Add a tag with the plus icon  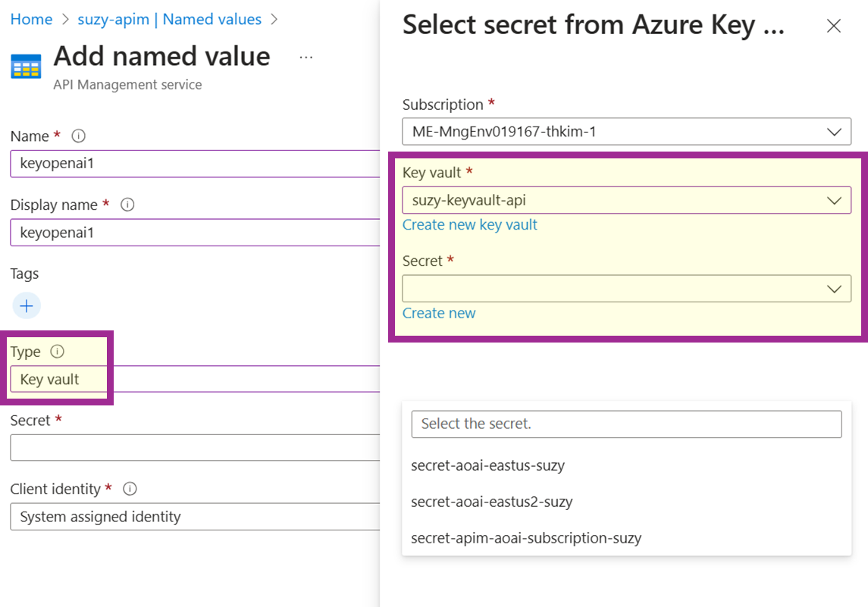(27, 306)
